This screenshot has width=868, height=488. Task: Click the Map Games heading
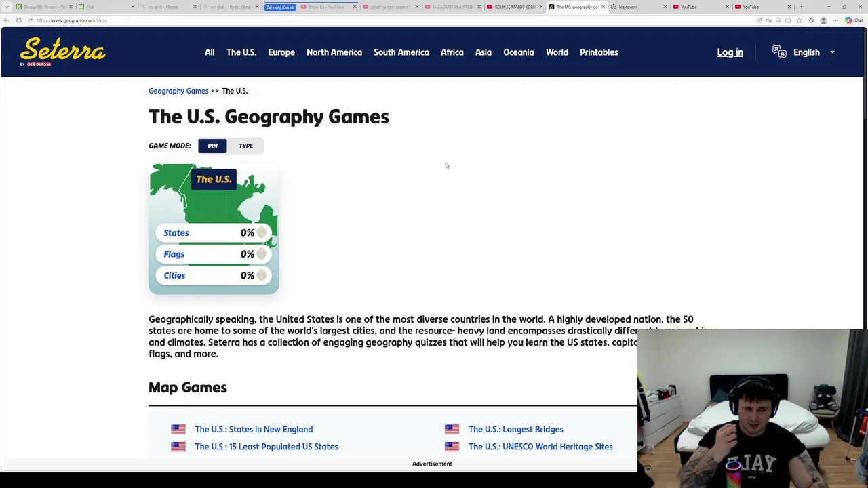coord(188,388)
